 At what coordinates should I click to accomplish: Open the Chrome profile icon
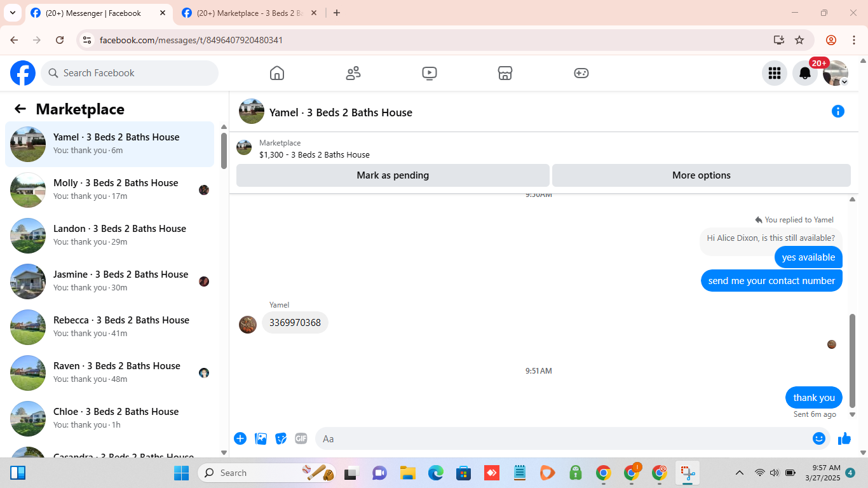[x=831, y=40]
